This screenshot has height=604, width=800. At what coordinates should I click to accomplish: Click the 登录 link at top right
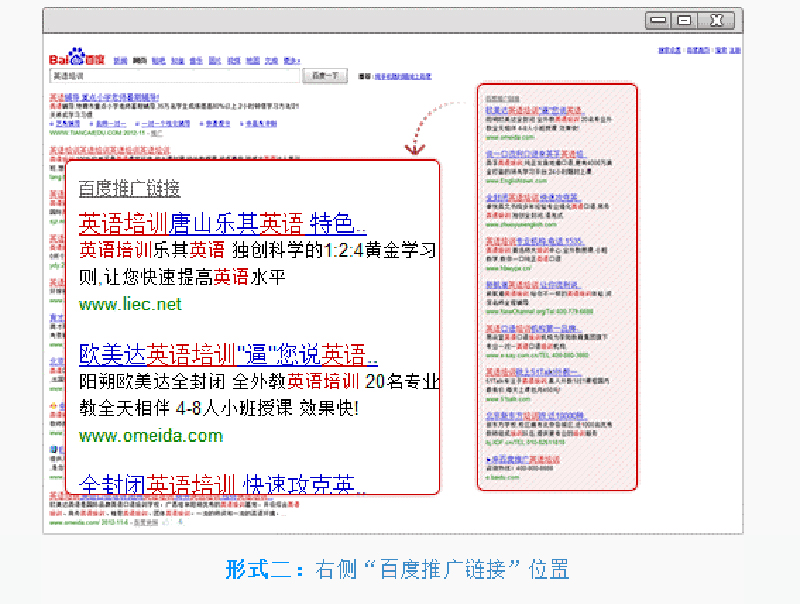click(721, 51)
